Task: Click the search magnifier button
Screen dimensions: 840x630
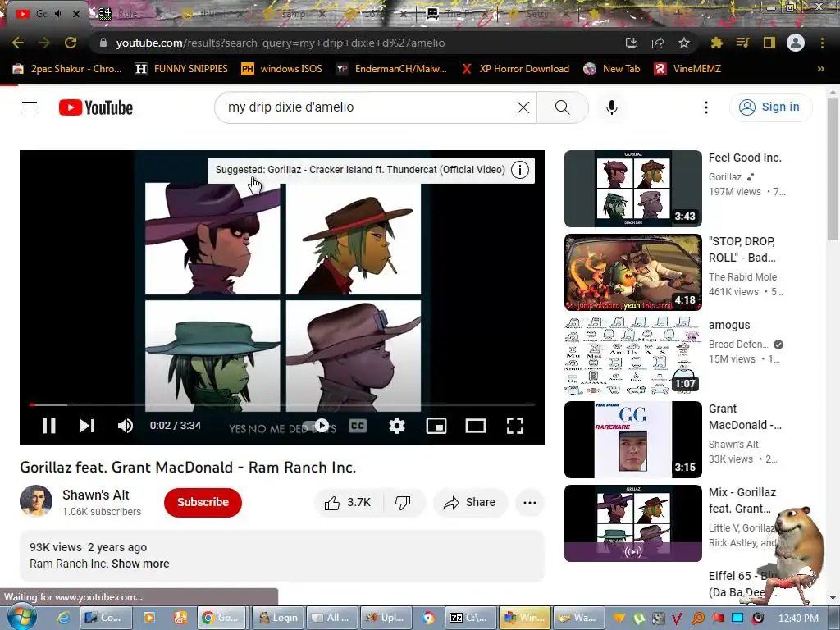Action: tap(563, 107)
